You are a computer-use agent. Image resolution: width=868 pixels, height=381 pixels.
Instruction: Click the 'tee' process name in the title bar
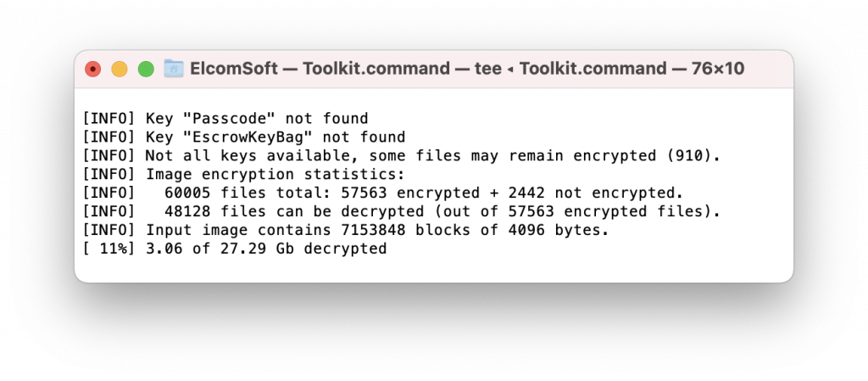487,69
